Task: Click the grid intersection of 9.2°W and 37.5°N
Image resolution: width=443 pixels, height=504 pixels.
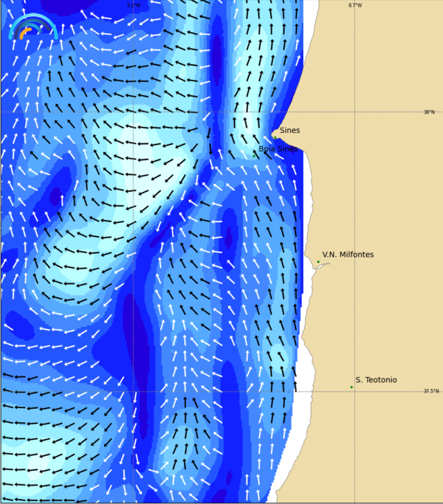Action: (x=133, y=391)
